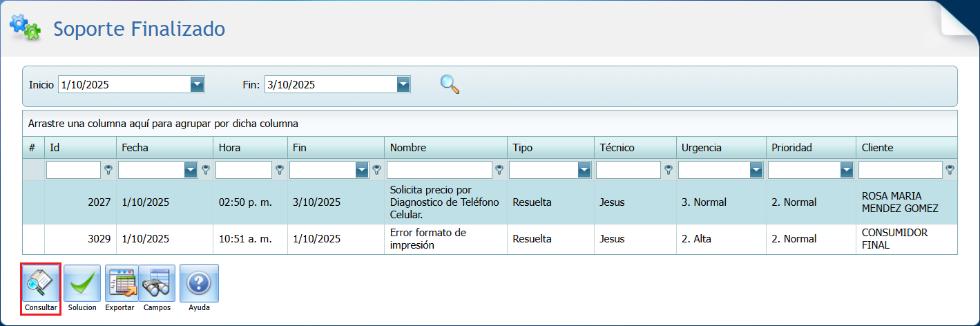Screen dimensions: 980x326
Task: Sort by the Urgencia column header
Action: point(720,148)
